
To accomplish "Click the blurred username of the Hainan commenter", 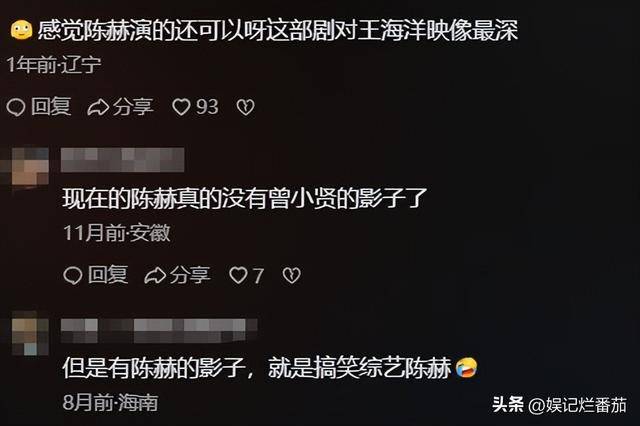I will [159, 331].
